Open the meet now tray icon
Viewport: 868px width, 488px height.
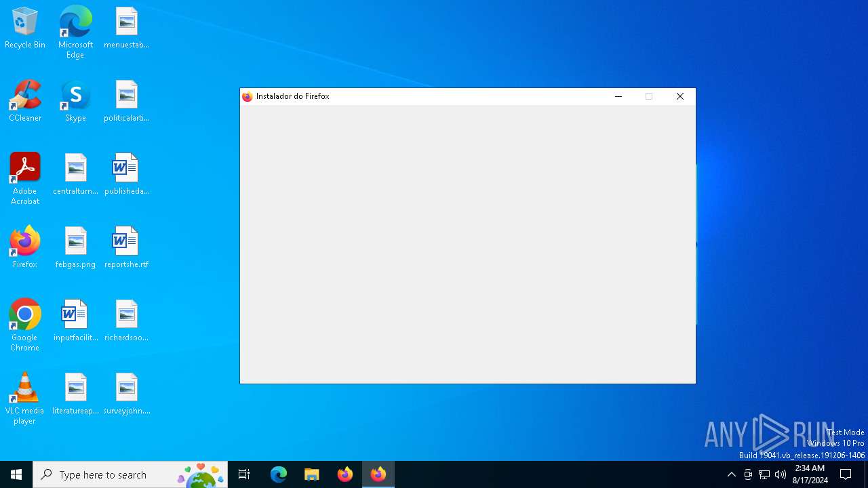748,474
